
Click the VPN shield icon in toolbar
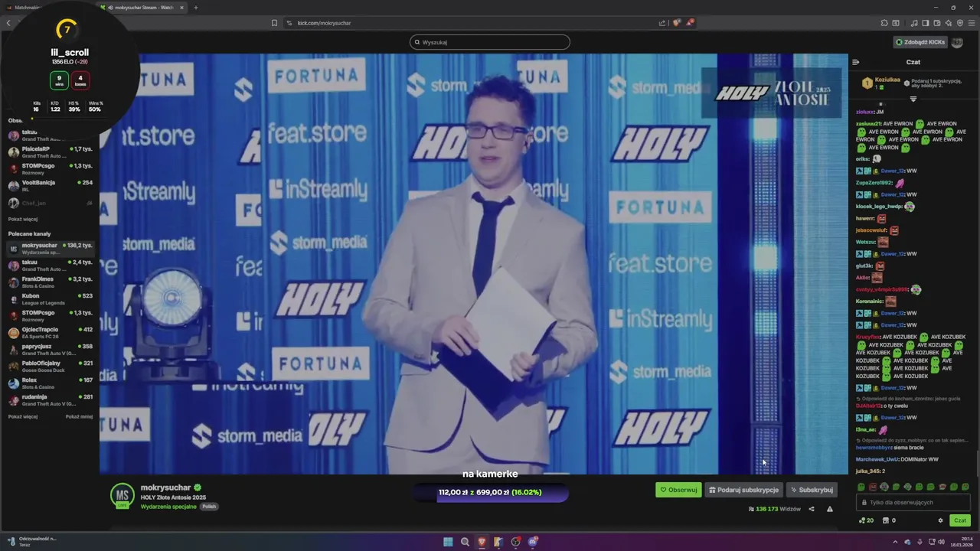click(959, 23)
